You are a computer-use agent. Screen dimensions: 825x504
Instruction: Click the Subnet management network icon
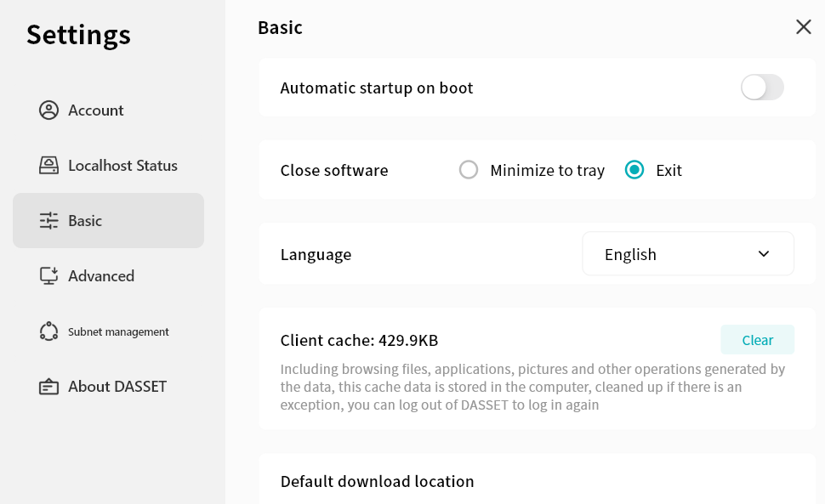(x=48, y=331)
